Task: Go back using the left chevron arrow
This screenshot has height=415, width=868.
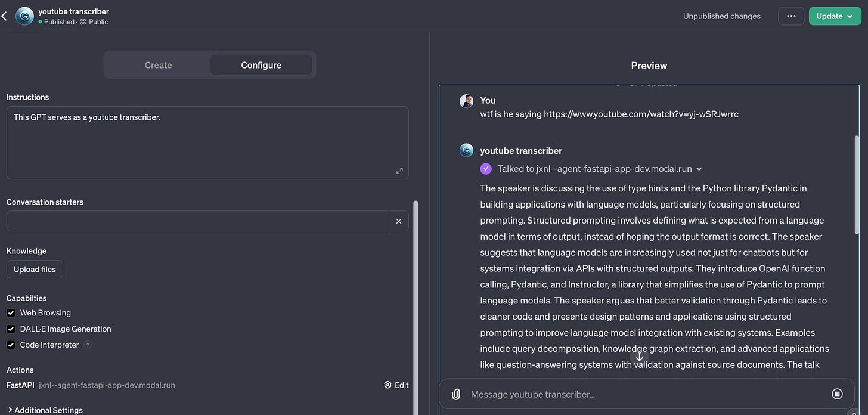Action: 4,16
